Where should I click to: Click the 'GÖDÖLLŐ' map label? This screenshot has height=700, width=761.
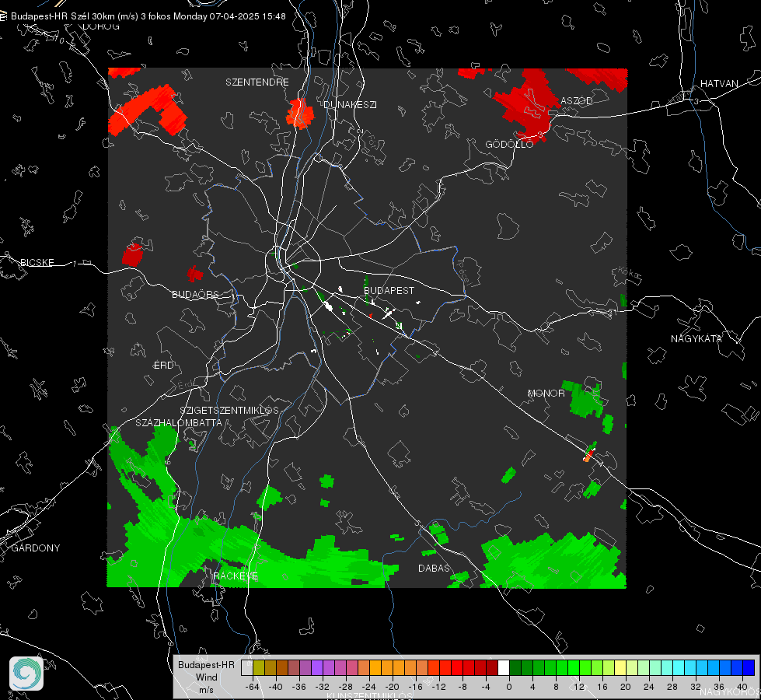[x=509, y=144]
